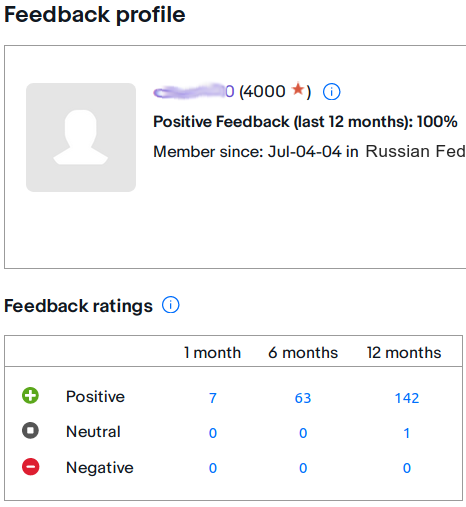Open the Feedback ratings info icon
The height and width of the screenshot is (507, 466).
click(171, 305)
